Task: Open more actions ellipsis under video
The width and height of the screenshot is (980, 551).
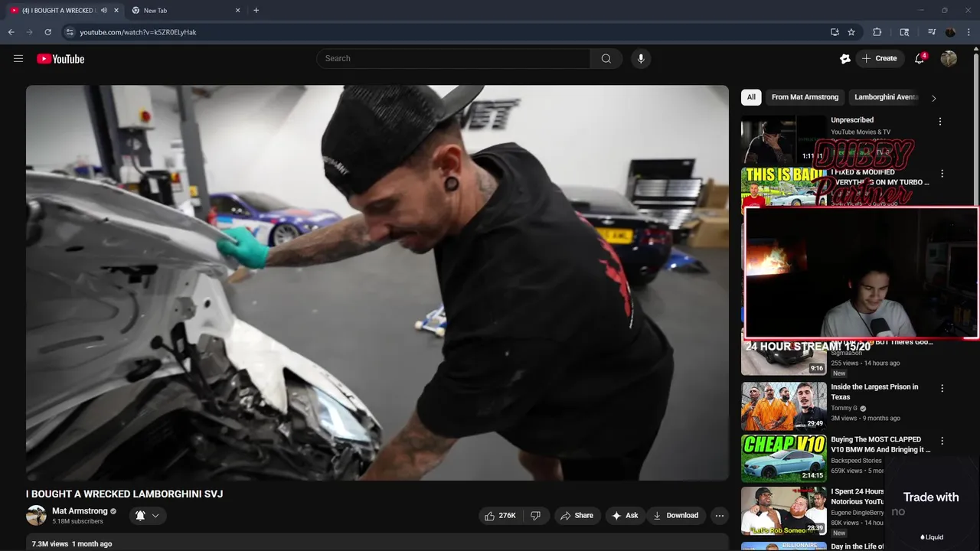Action: (x=720, y=516)
